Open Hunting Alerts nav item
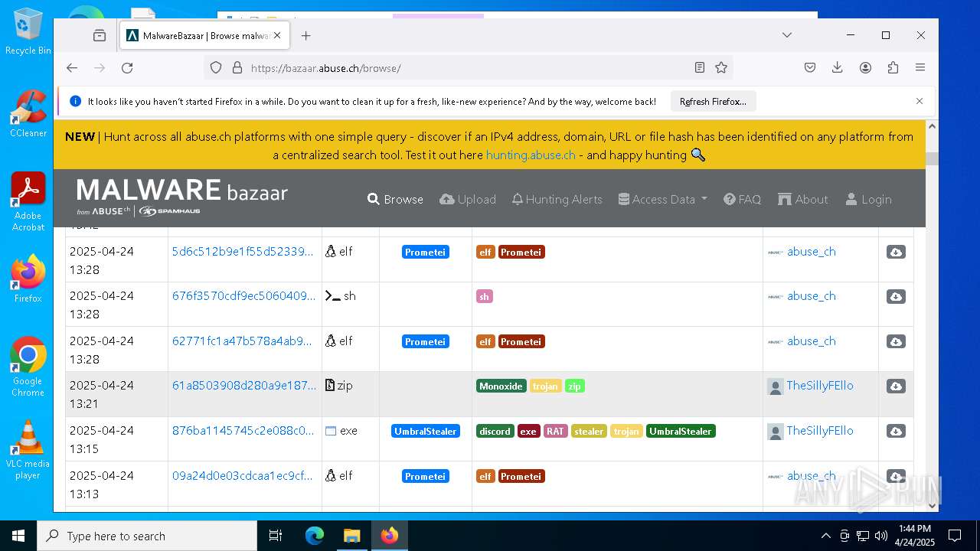Viewport: 980px width, 551px height. pyautogui.click(x=557, y=199)
